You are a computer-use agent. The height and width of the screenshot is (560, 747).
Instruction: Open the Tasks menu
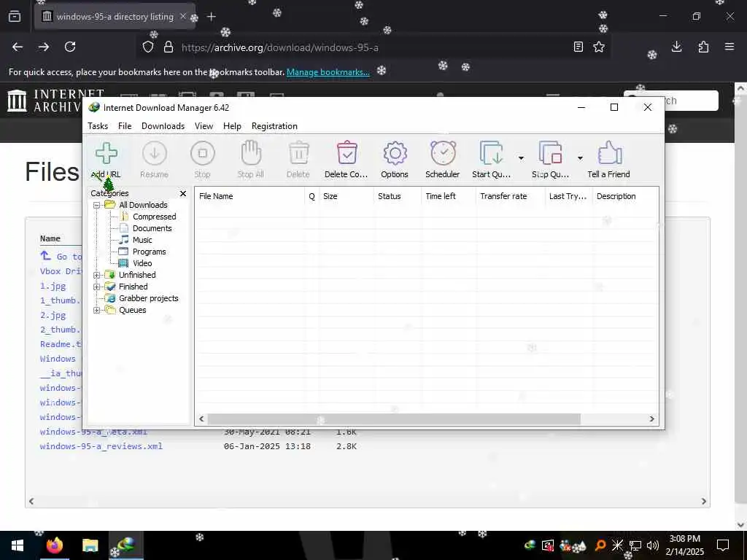click(98, 126)
